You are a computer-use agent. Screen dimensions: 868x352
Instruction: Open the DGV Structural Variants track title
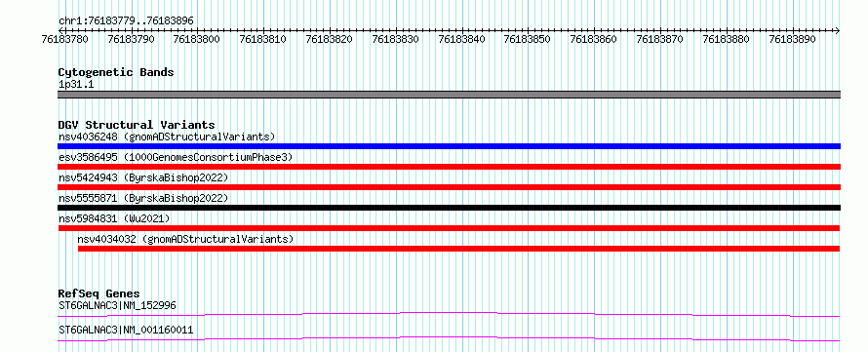point(137,125)
